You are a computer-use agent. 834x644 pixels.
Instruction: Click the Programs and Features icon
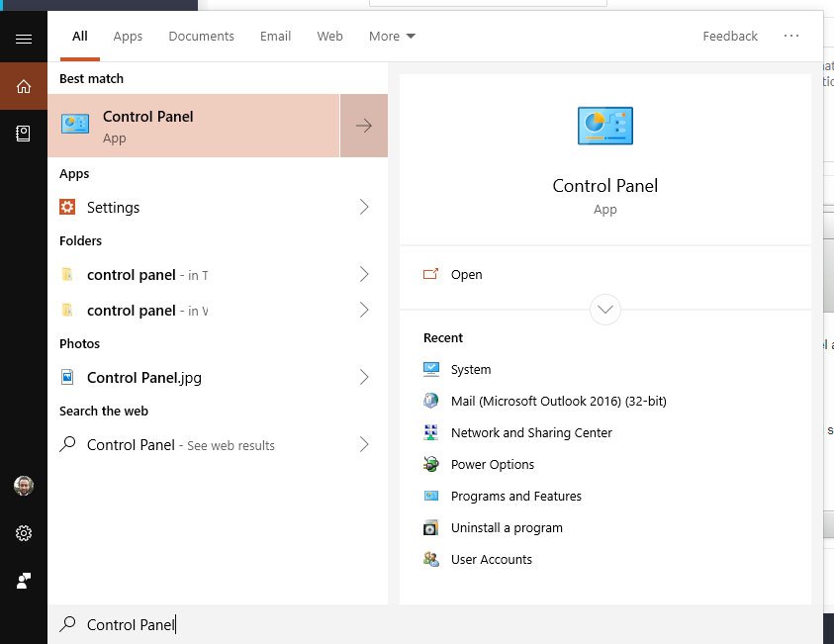[431, 496]
